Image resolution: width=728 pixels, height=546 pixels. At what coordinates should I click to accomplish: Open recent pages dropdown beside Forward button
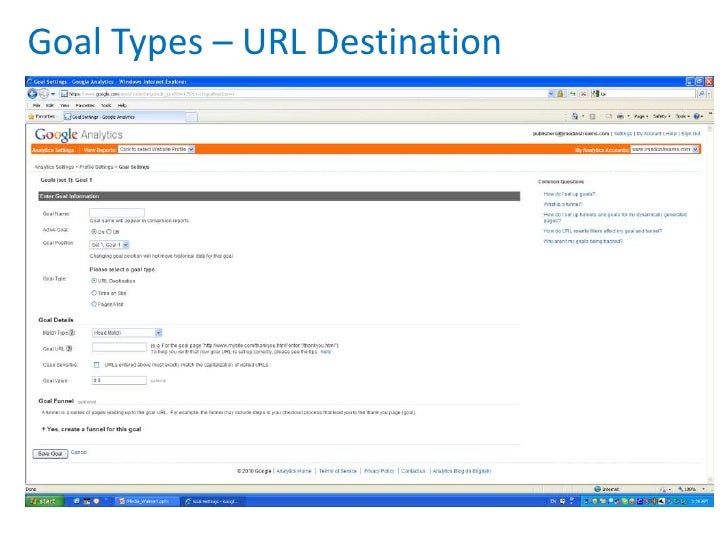pyautogui.click(x=53, y=94)
